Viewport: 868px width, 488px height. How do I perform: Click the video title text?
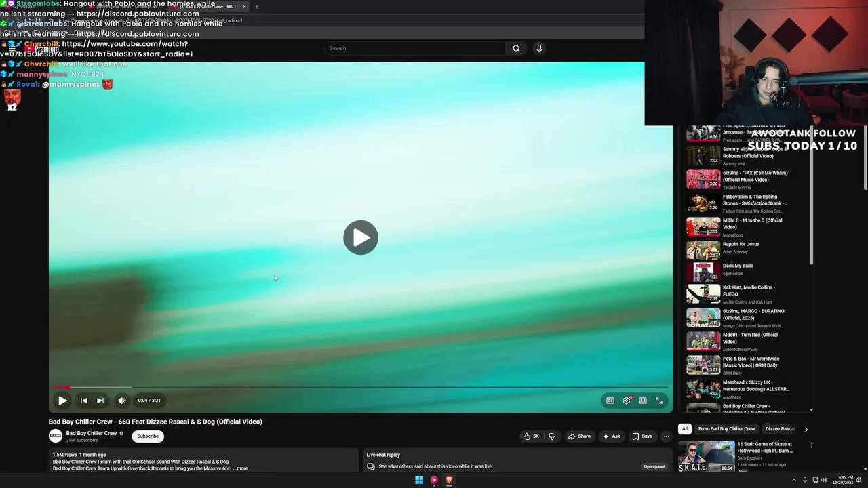click(x=155, y=422)
